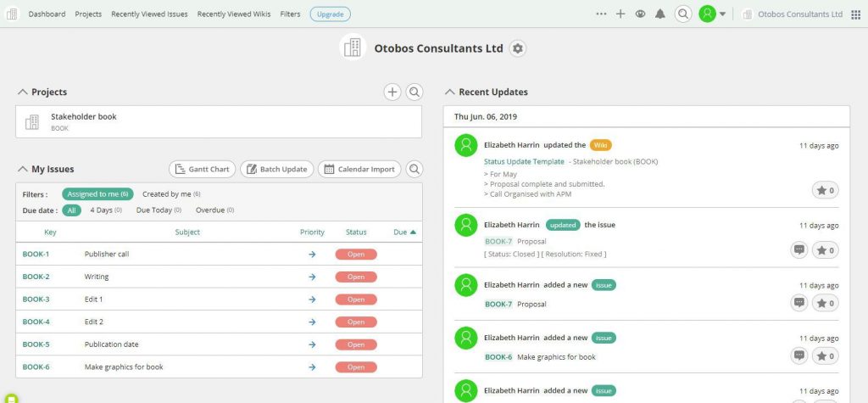Comment on the BOOK-7 updated issue entry

(x=798, y=250)
